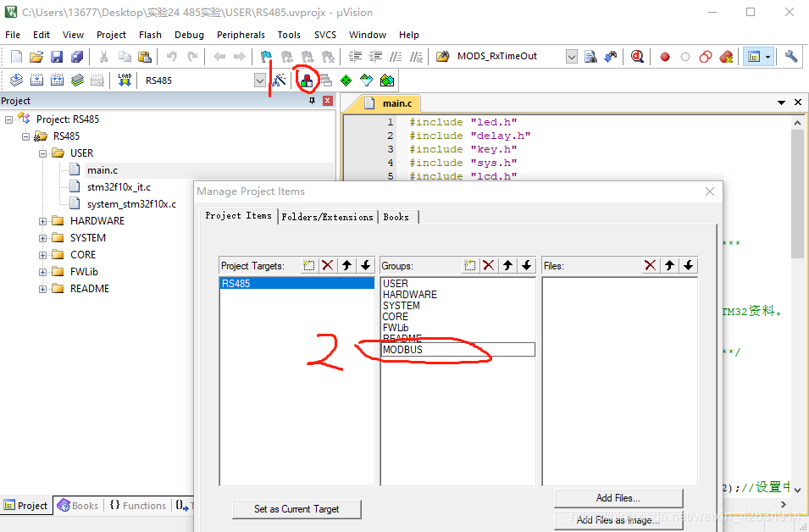
Task: Click the Add Files button
Action: click(618, 497)
